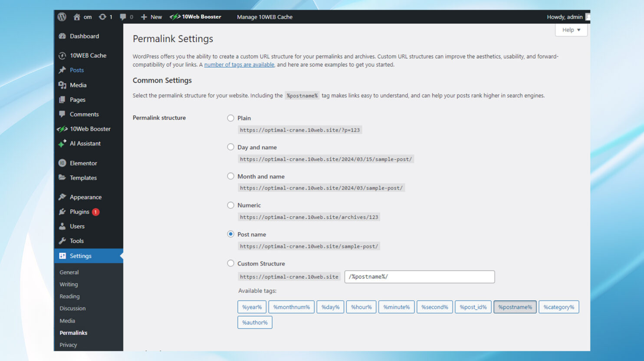Open the Plugins plug icon

point(62,212)
